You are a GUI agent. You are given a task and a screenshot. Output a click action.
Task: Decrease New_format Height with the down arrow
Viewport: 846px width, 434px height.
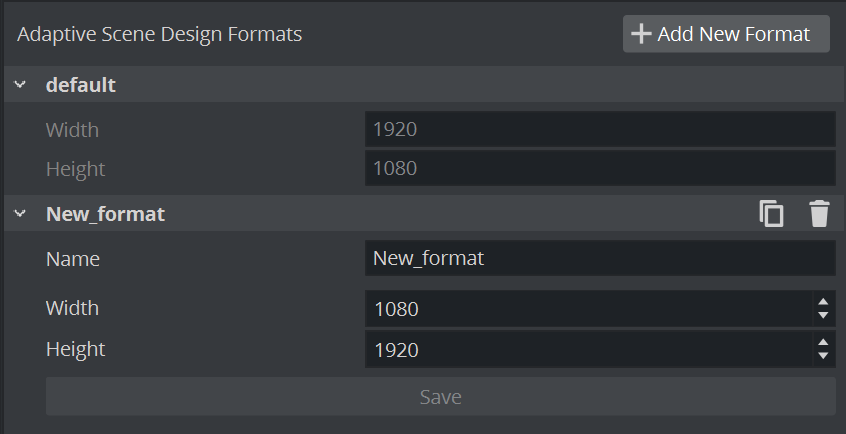pos(823,357)
